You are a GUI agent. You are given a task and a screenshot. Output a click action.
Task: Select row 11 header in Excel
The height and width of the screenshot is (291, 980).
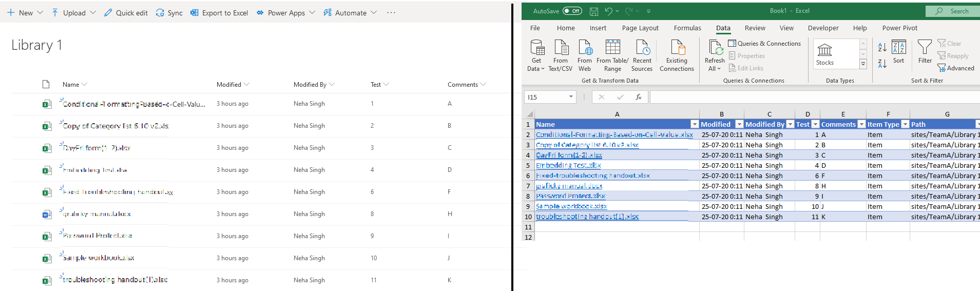(528, 227)
